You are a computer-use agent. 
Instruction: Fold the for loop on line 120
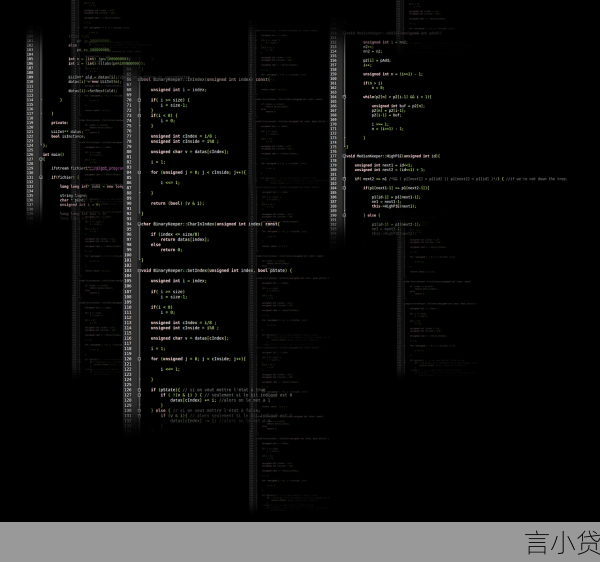click(139, 359)
